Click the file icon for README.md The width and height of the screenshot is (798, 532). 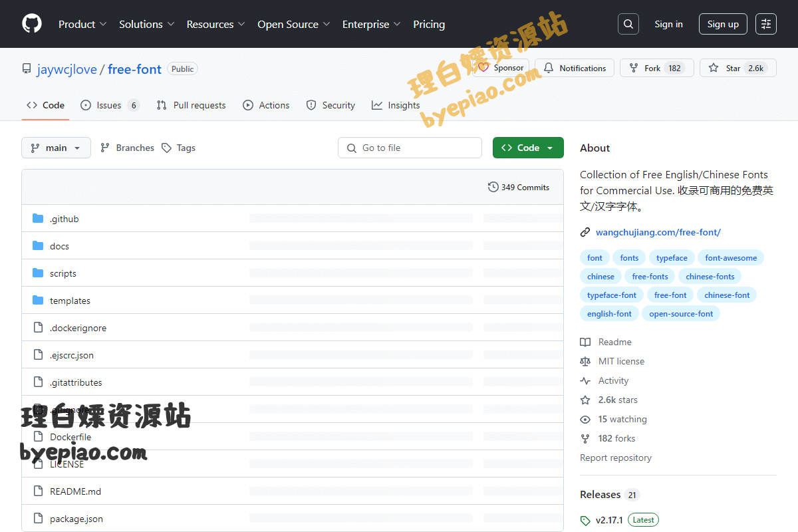pos(38,491)
